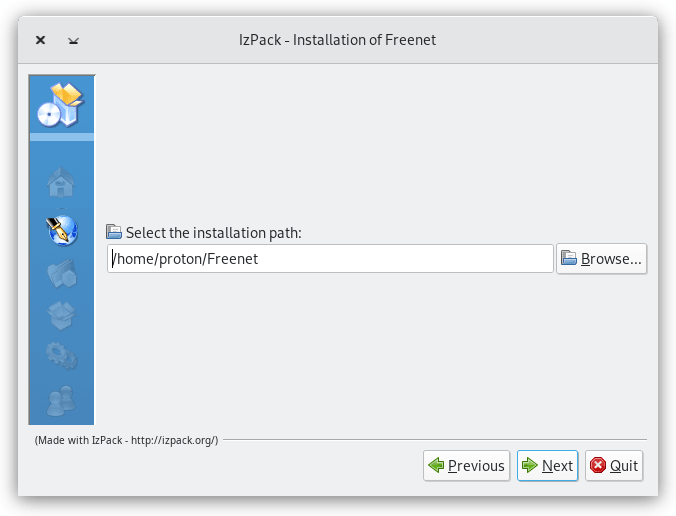Click the light bar beneath the logo

pyautogui.click(x=61, y=137)
